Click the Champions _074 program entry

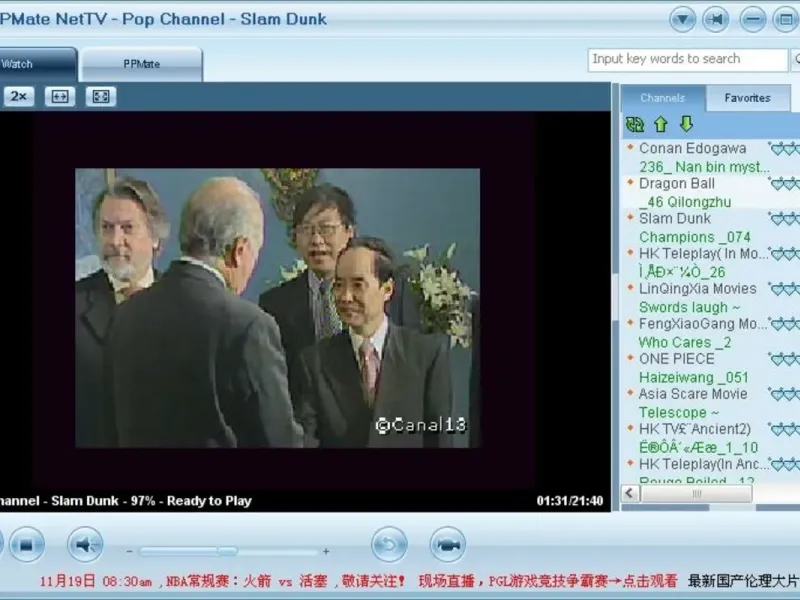pyautogui.click(x=694, y=237)
